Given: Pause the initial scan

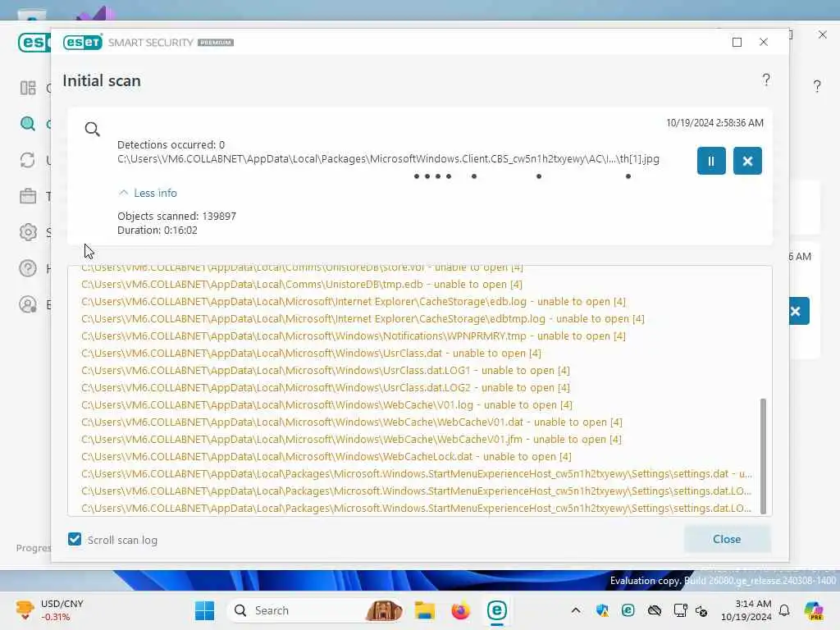Looking at the screenshot, I should (711, 161).
